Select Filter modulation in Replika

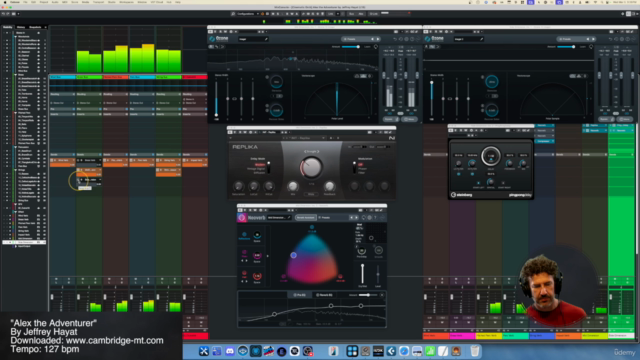(x=361, y=173)
